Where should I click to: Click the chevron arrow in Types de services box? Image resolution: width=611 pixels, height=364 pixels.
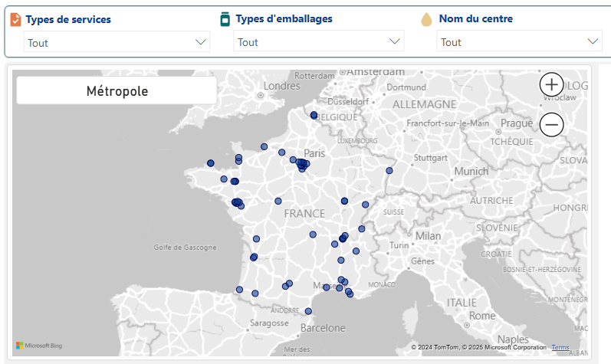click(x=201, y=42)
